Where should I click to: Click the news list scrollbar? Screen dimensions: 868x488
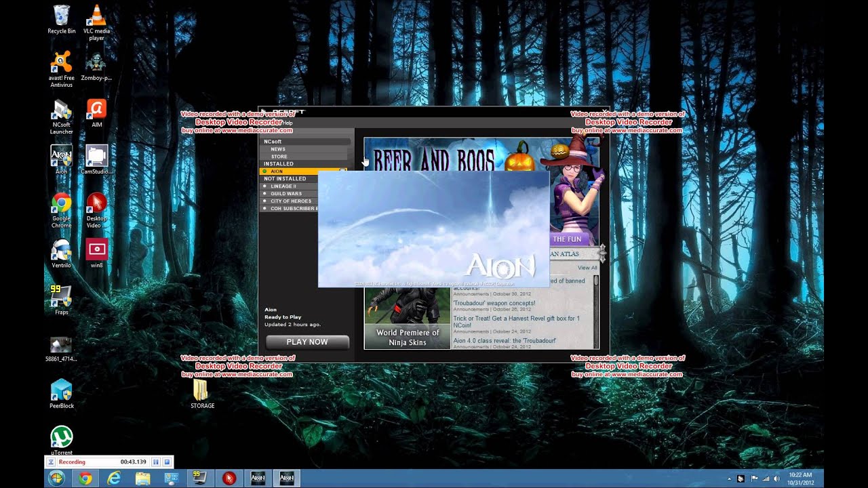[596, 312]
